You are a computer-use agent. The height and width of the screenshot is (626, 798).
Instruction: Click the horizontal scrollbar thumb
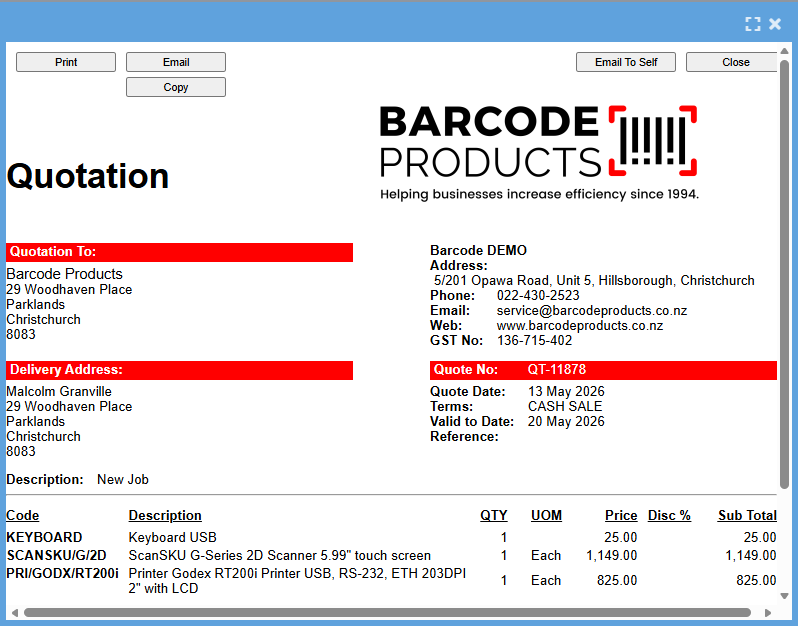click(387, 613)
